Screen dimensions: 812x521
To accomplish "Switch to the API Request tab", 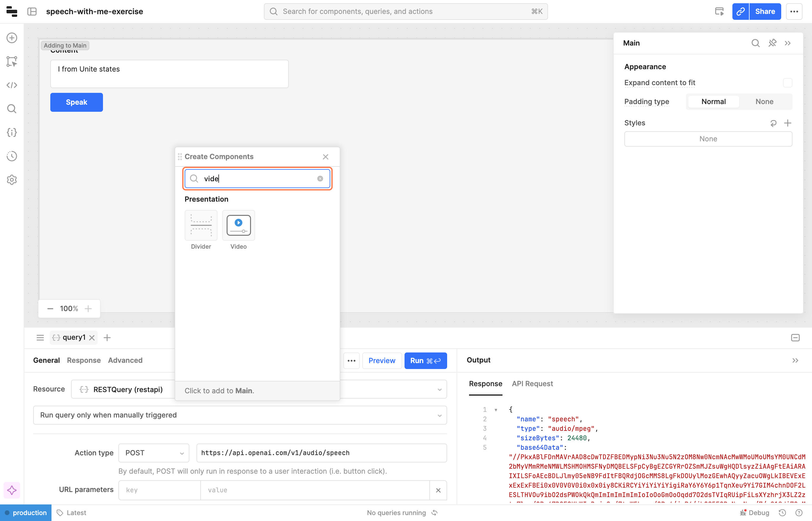I will (532, 384).
